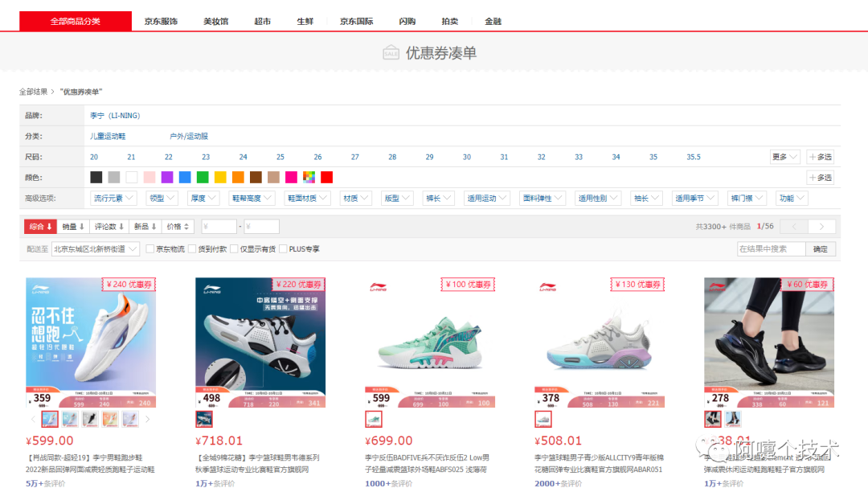Viewport: 868px width, 488px height.
Task: Pick the black color swatch
Action: coord(96,177)
